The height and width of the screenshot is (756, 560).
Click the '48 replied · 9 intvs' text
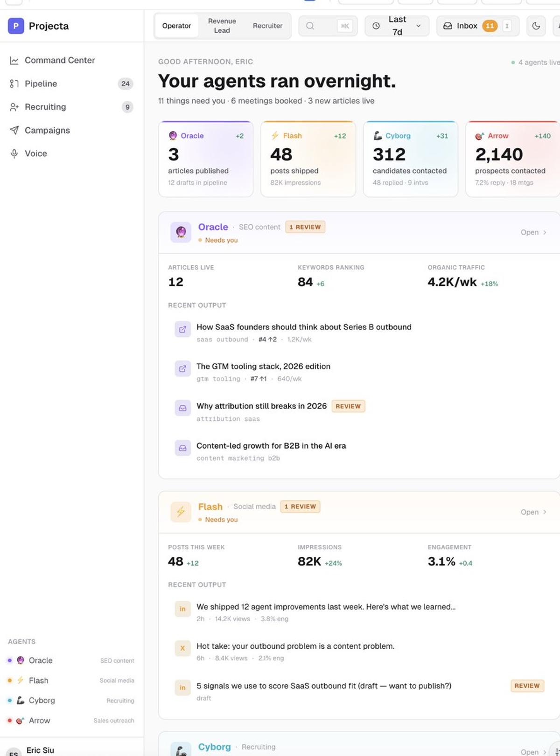400,183
